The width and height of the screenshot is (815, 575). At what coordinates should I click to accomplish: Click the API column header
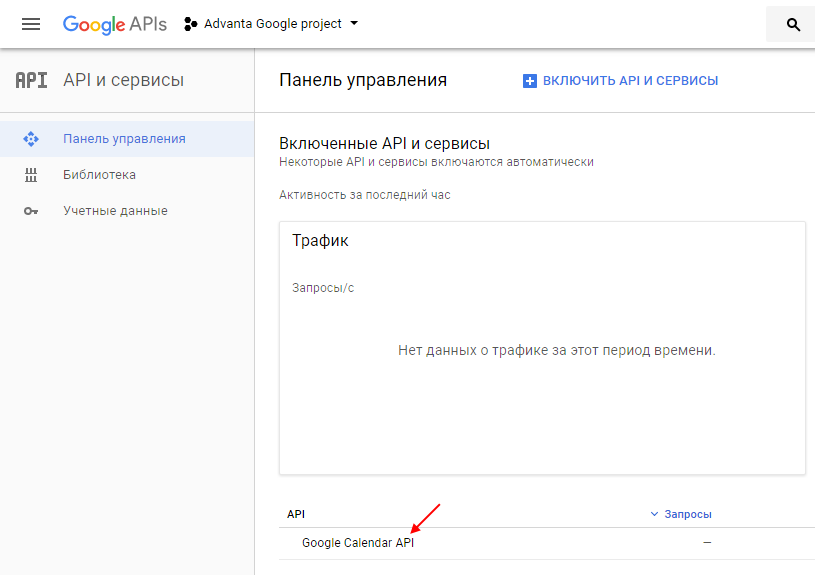click(296, 514)
